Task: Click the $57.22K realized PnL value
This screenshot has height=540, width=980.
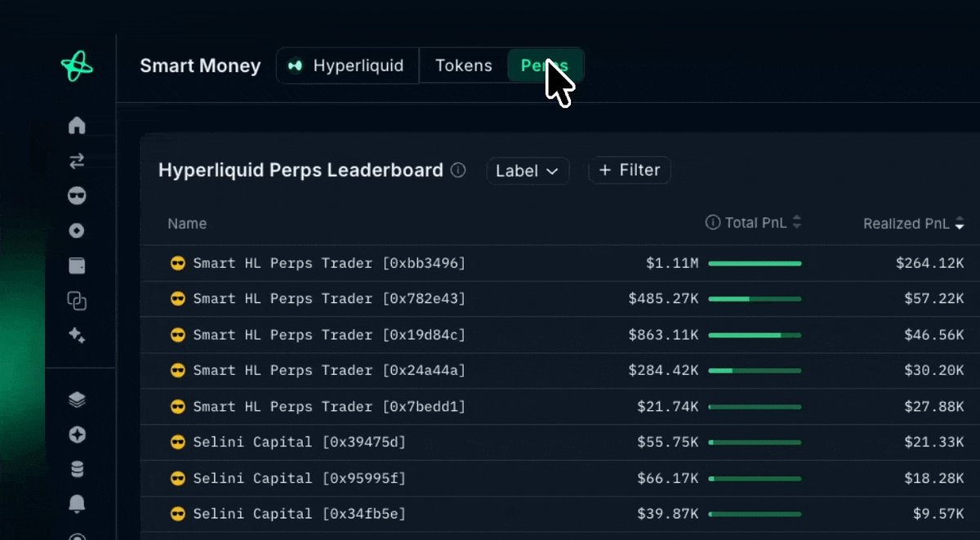Action: [934, 299]
